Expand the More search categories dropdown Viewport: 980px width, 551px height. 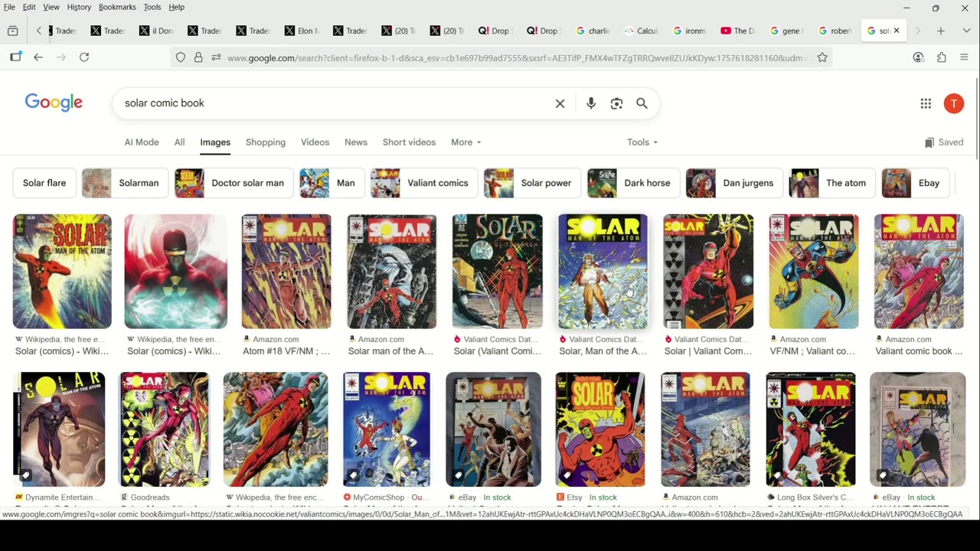click(465, 142)
